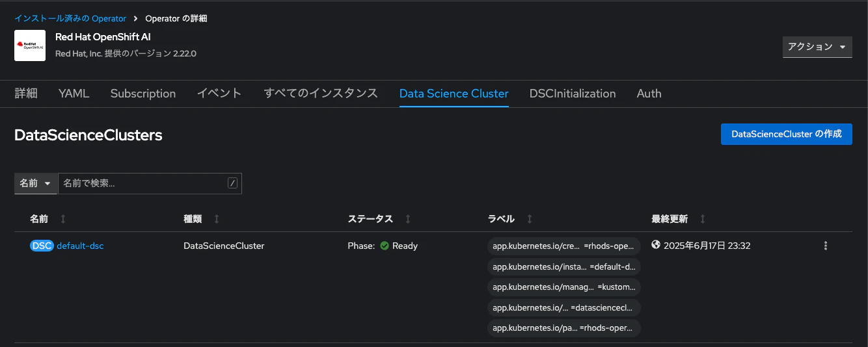The image size is (868, 347).
Task: Sort by the 名前 column header
Action: click(39, 219)
